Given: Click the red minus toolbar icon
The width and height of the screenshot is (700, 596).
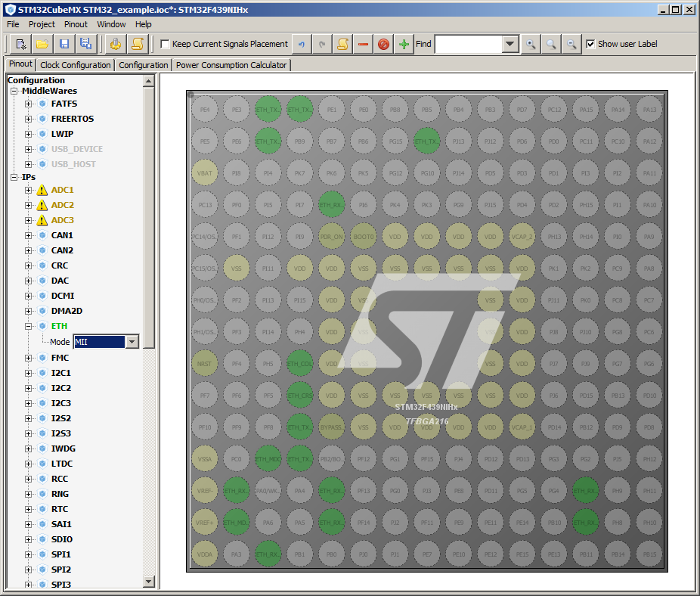Looking at the screenshot, I should 364,44.
